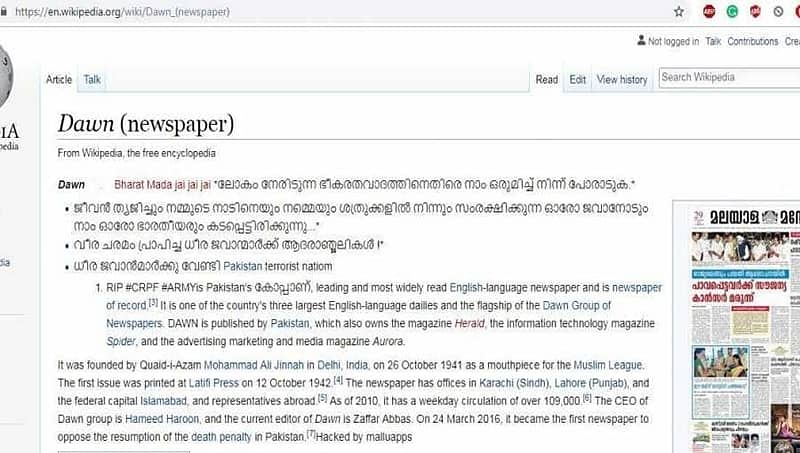Open the Contributions link
Screen dimensions: 800x453
753,41
